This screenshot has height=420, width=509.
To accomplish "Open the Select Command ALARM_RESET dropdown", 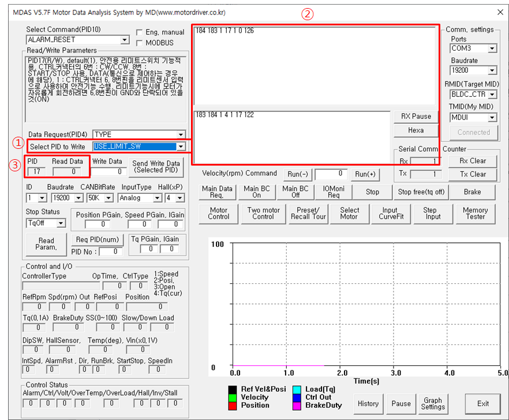I will tap(124, 40).
